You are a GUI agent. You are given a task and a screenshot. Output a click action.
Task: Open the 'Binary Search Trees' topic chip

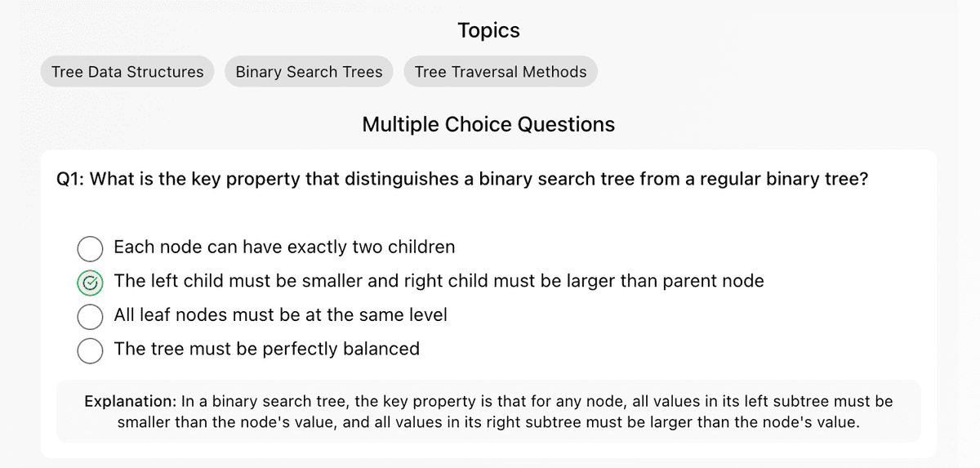pyautogui.click(x=309, y=72)
